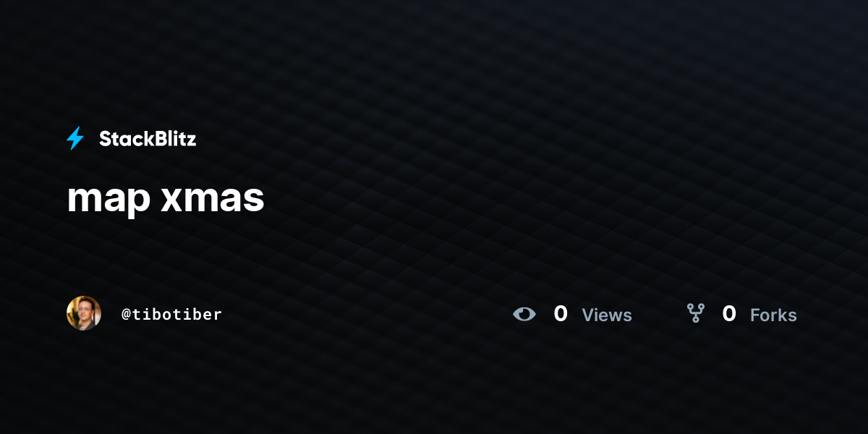This screenshot has width=868, height=434.
Task: Click the tibotiber profile avatar
Action: [84, 313]
